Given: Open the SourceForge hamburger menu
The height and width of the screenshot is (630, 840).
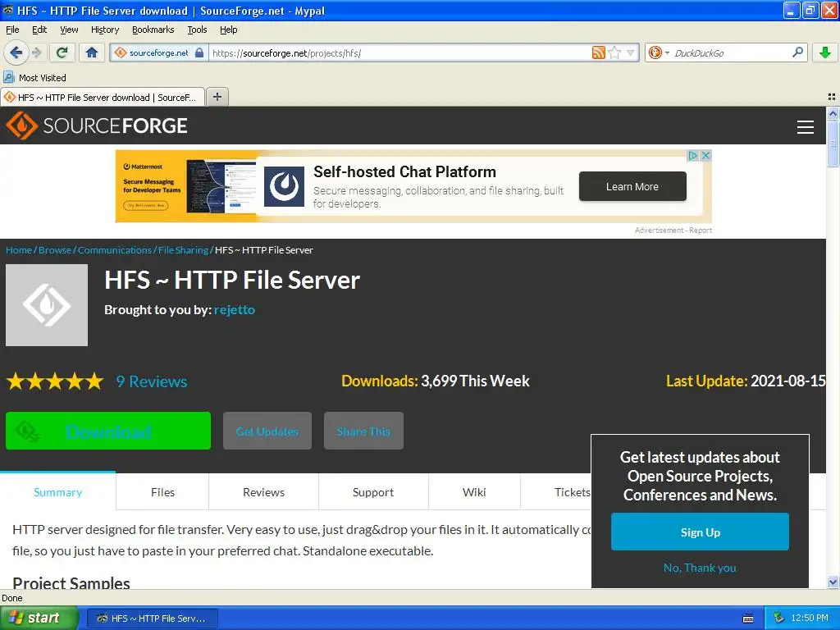Looking at the screenshot, I should [x=806, y=126].
